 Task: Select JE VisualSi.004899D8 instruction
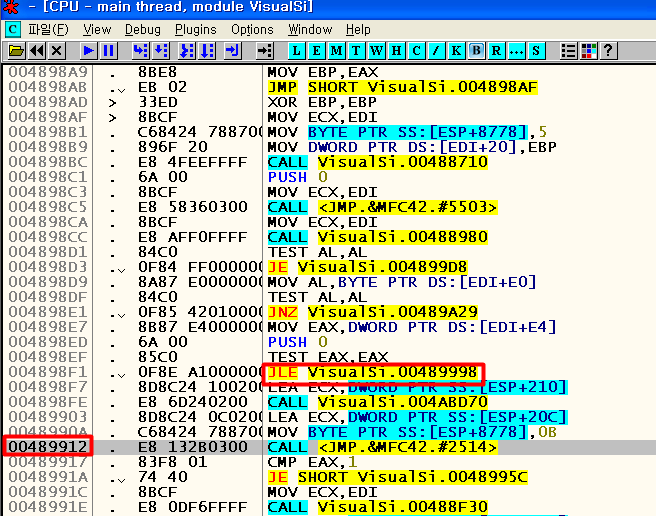pyautogui.click(x=367, y=267)
